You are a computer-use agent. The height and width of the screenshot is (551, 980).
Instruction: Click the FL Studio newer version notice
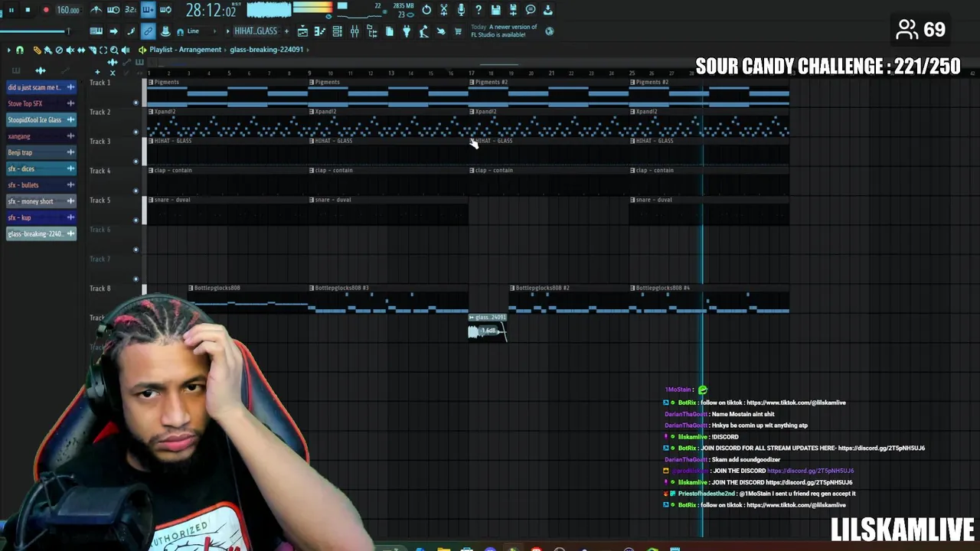[504, 31]
